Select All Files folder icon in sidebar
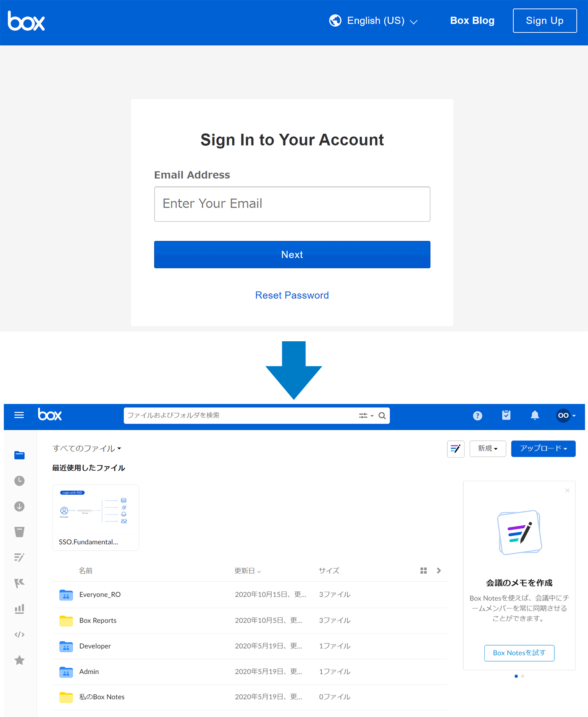This screenshot has height=717, width=588. pyautogui.click(x=19, y=455)
